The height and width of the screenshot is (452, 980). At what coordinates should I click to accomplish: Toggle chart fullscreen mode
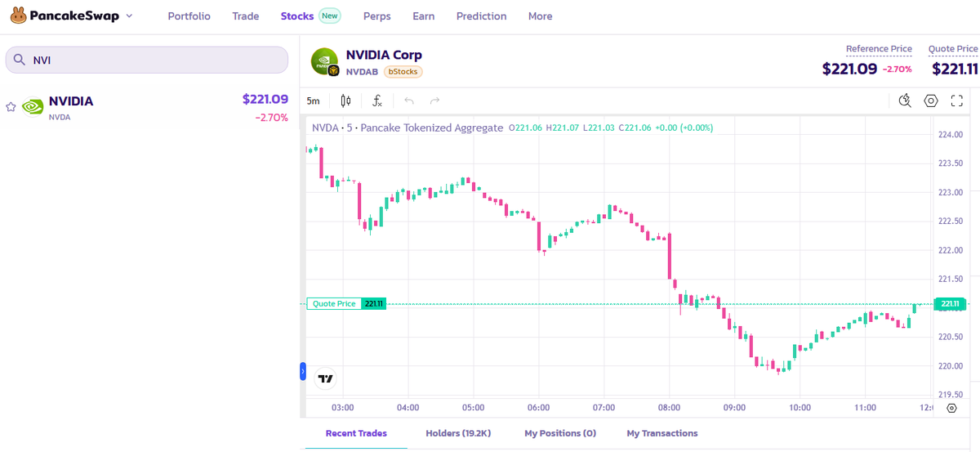tap(957, 101)
